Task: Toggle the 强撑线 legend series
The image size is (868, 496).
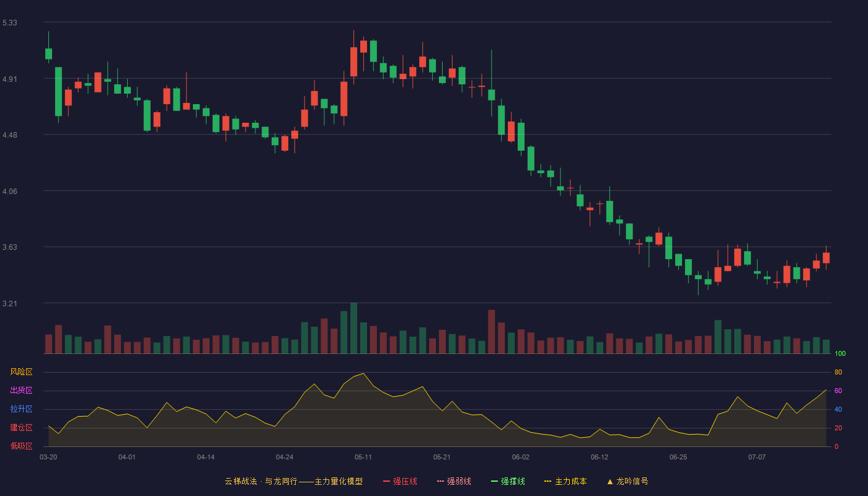Action: (x=508, y=481)
